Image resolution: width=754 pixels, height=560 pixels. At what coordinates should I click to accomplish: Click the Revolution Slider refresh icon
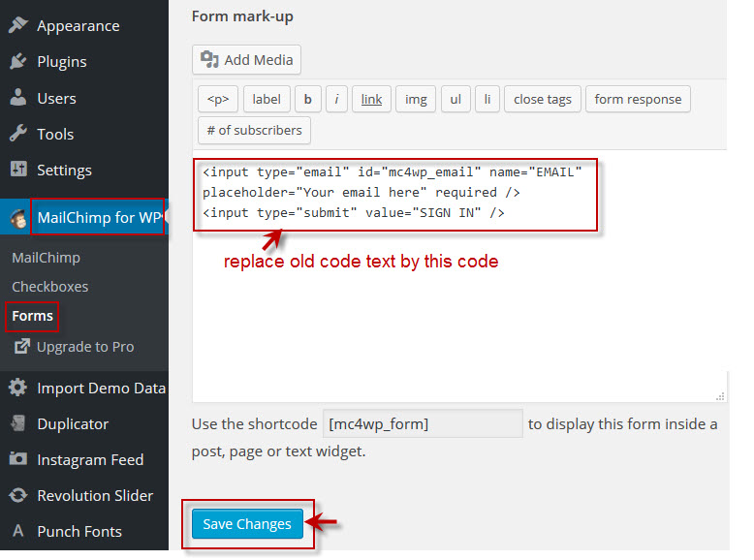(18, 495)
